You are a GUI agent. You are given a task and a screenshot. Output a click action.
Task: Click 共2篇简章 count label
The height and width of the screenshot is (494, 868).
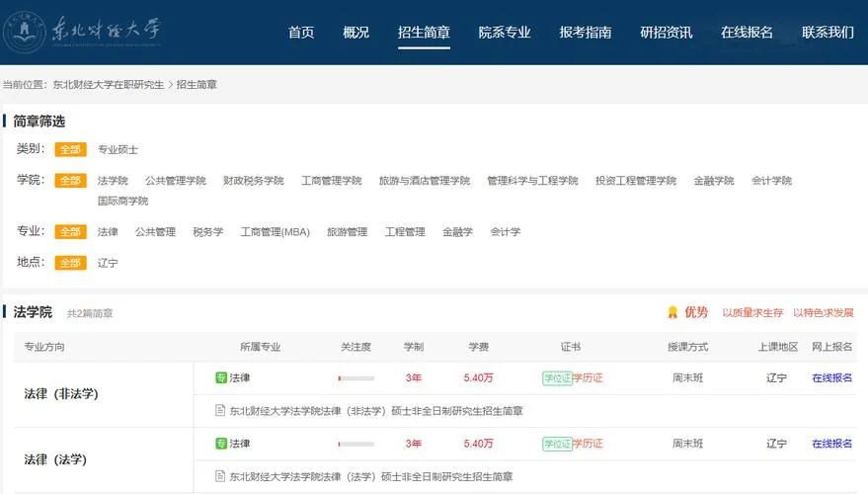(x=90, y=313)
